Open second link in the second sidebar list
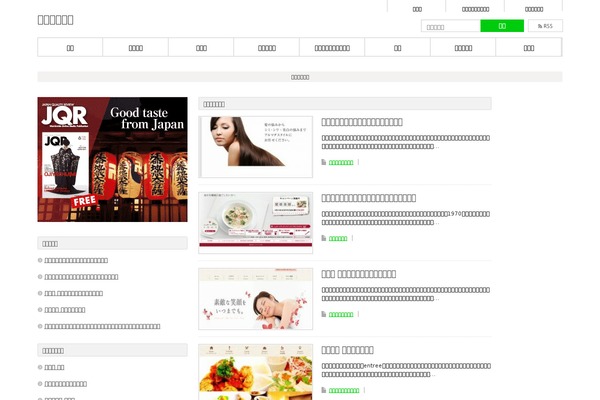 click(x=65, y=384)
